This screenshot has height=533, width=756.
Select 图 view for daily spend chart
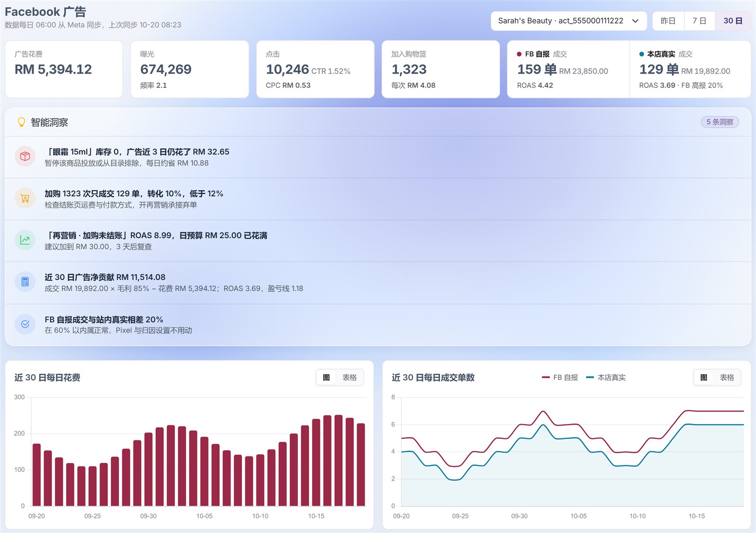[x=326, y=378]
